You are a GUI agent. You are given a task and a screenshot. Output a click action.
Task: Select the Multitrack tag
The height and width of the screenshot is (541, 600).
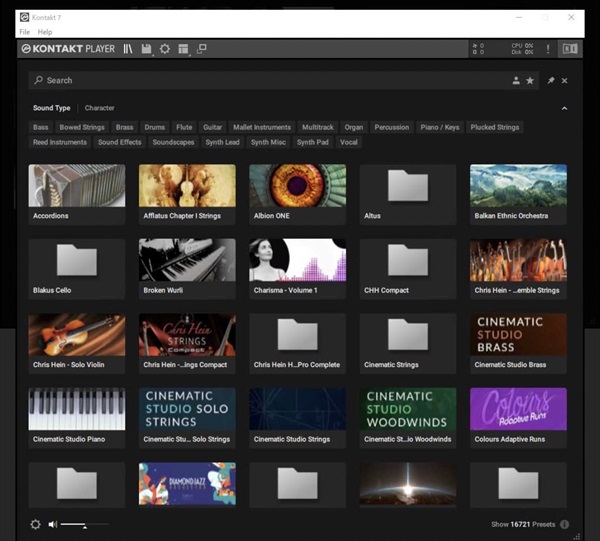click(318, 127)
